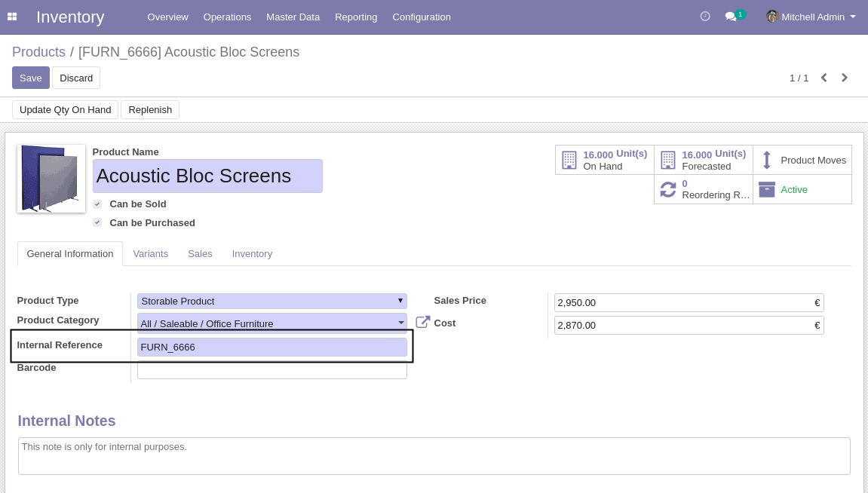868x493 pixels.
Task: View Product Moves stat button
Action: pos(802,161)
